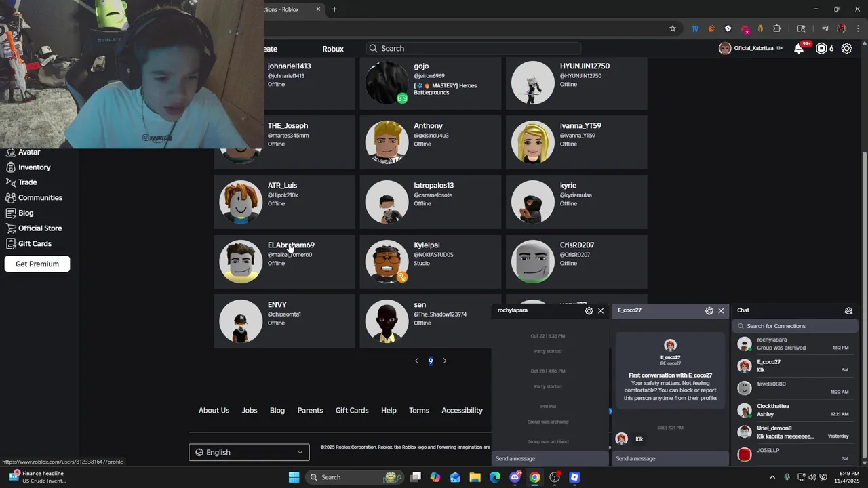
Task: Click the Windows taskbar Search box
Action: click(x=353, y=477)
